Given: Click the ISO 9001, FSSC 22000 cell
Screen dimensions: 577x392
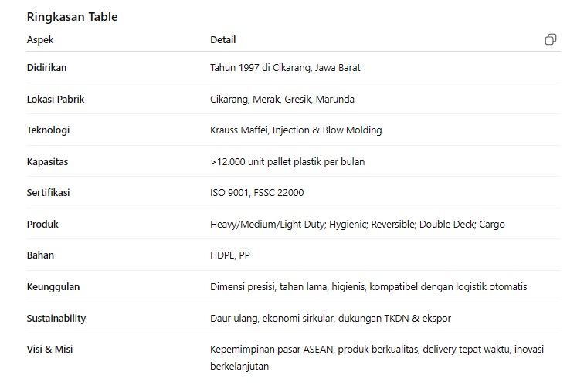Looking at the screenshot, I should 256,192.
